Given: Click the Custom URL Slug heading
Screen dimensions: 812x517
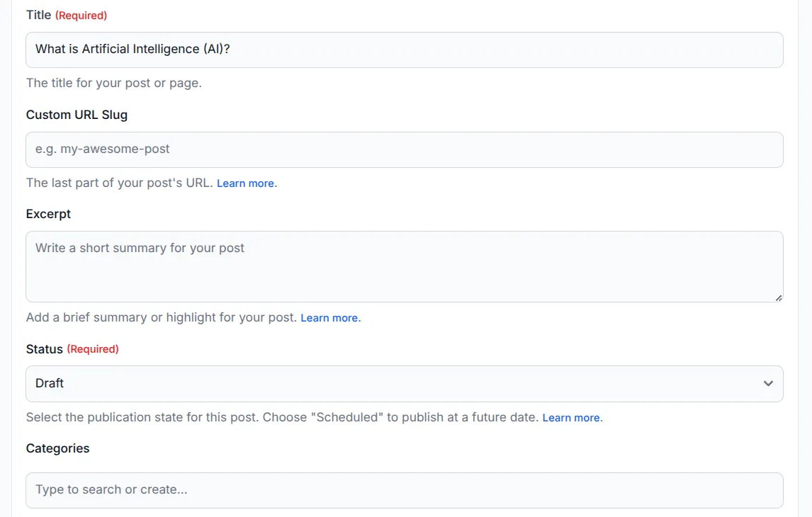Looking at the screenshot, I should point(76,114).
